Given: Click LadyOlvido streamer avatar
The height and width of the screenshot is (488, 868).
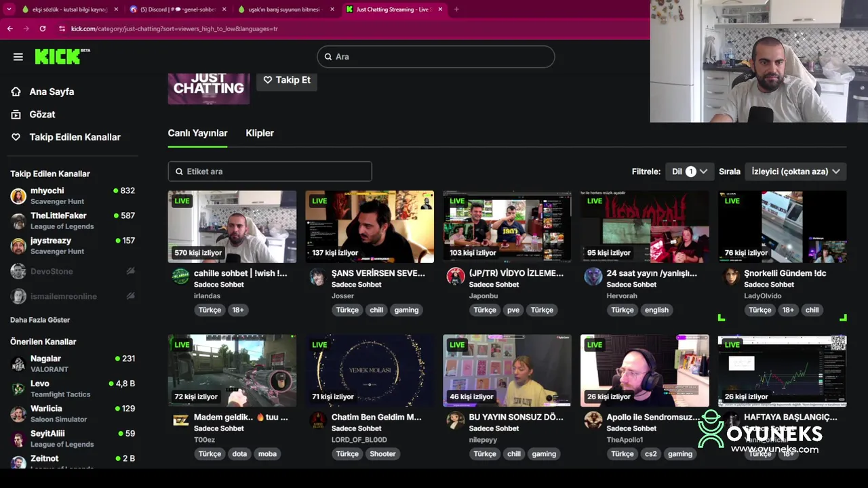Looking at the screenshot, I should point(730,277).
